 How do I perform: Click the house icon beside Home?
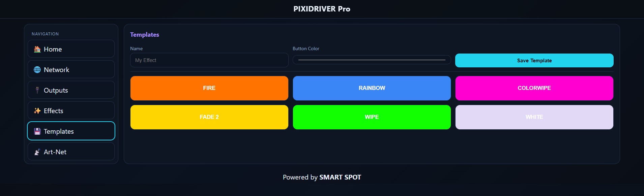coord(37,49)
